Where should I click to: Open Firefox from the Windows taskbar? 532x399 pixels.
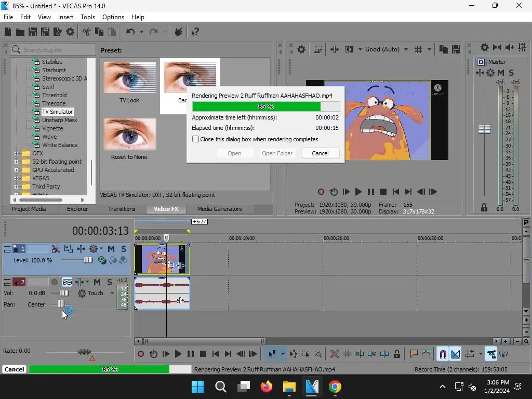click(x=267, y=387)
